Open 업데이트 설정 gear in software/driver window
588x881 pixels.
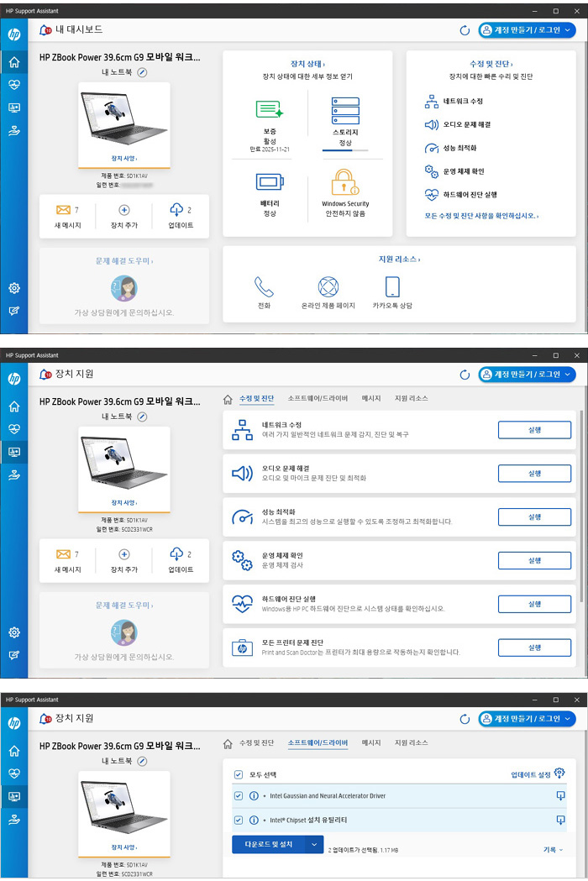[x=559, y=773]
